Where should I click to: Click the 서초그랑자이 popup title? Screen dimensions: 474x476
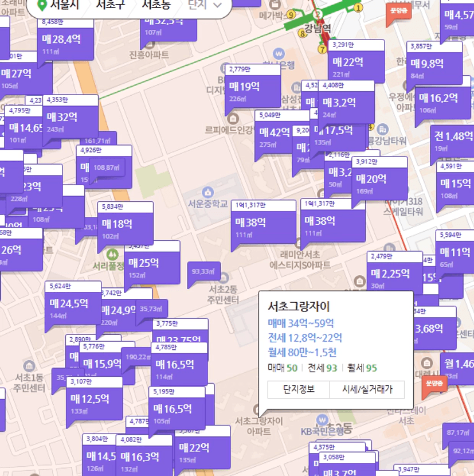(299, 306)
